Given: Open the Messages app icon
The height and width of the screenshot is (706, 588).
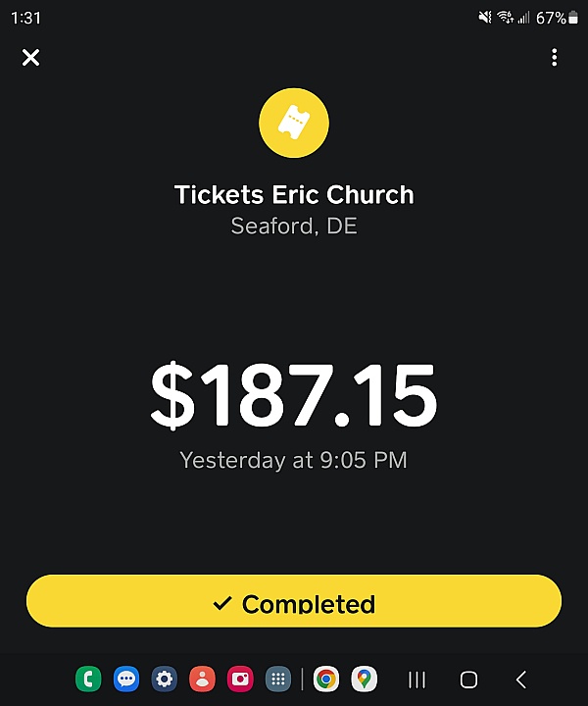Looking at the screenshot, I should [125, 679].
